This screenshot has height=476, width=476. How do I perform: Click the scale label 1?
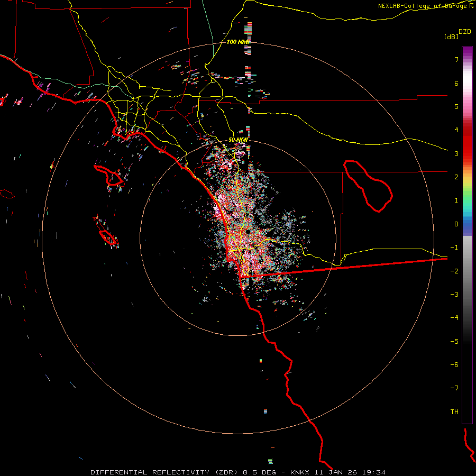(456, 200)
